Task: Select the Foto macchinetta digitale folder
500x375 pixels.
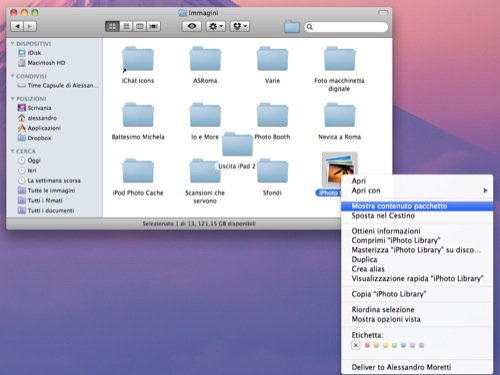Action: pos(339,59)
